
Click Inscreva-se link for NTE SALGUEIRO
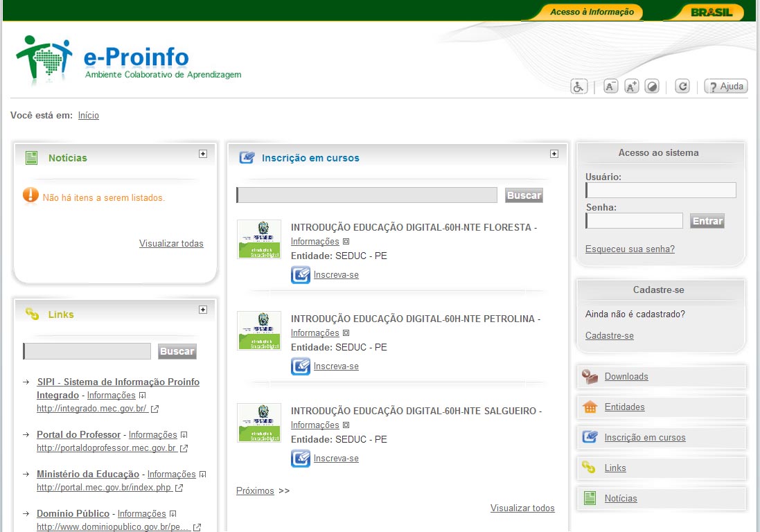[x=336, y=459]
